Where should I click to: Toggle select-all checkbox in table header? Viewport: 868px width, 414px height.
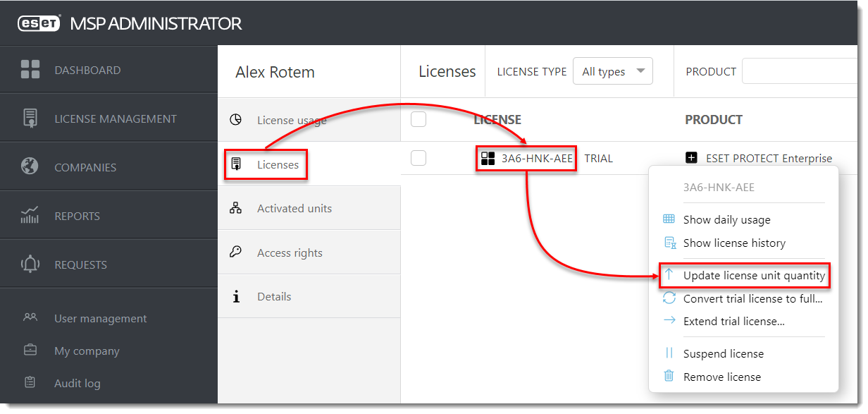(x=418, y=119)
